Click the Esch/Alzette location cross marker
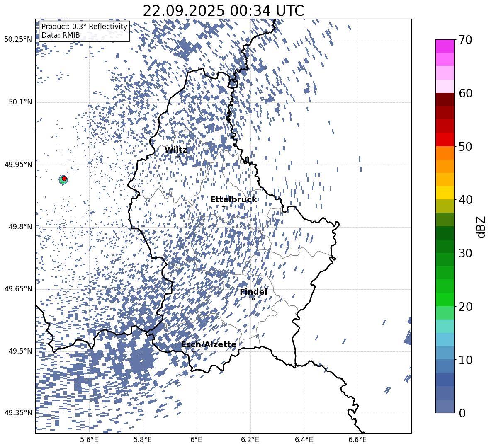 tap(194, 351)
